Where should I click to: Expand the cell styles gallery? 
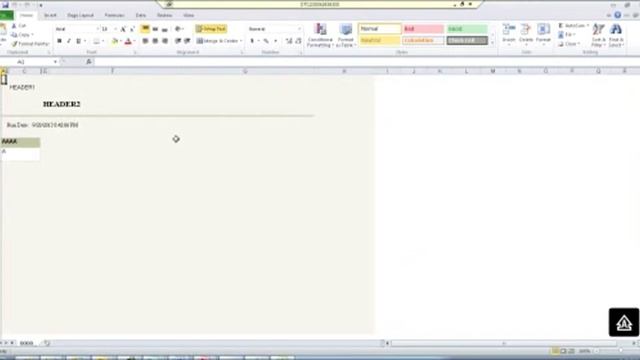(493, 43)
